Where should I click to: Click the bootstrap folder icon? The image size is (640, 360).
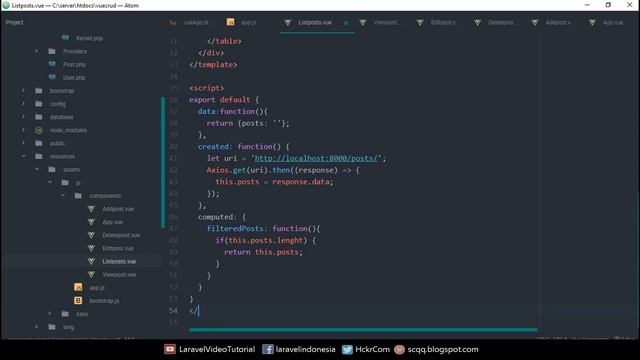(39, 91)
